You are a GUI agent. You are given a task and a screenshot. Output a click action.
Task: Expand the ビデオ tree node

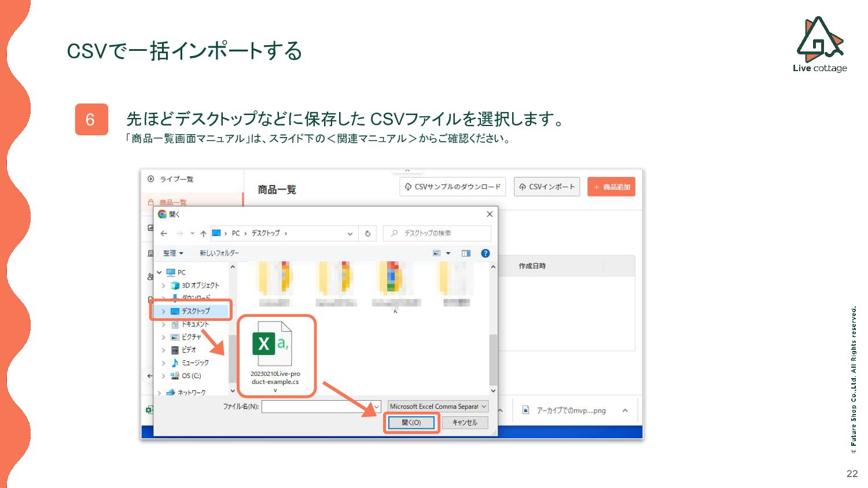pyautogui.click(x=163, y=350)
